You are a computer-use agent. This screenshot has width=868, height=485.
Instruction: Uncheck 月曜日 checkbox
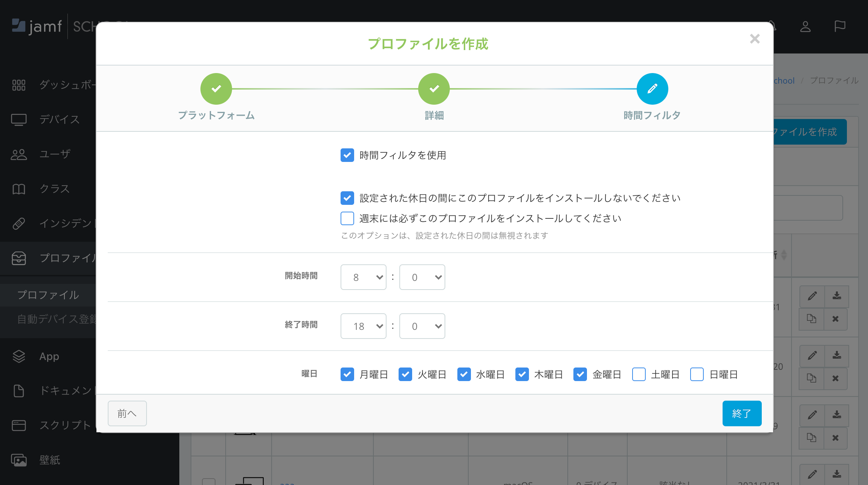point(347,374)
